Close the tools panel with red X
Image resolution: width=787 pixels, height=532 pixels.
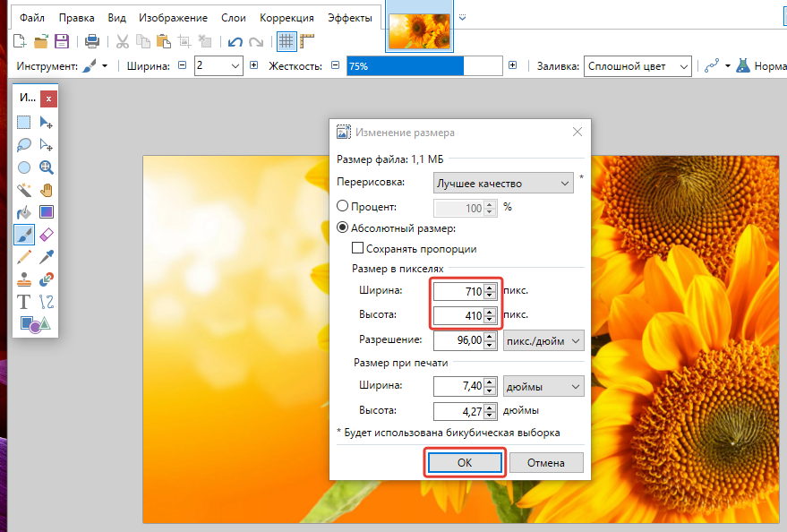(x=48, y=99)
